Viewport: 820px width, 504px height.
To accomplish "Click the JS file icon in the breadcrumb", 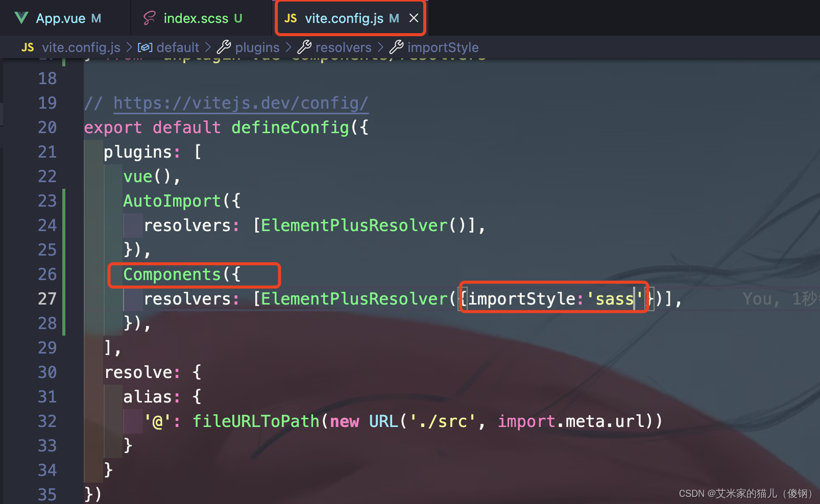I will click(28, 47).
